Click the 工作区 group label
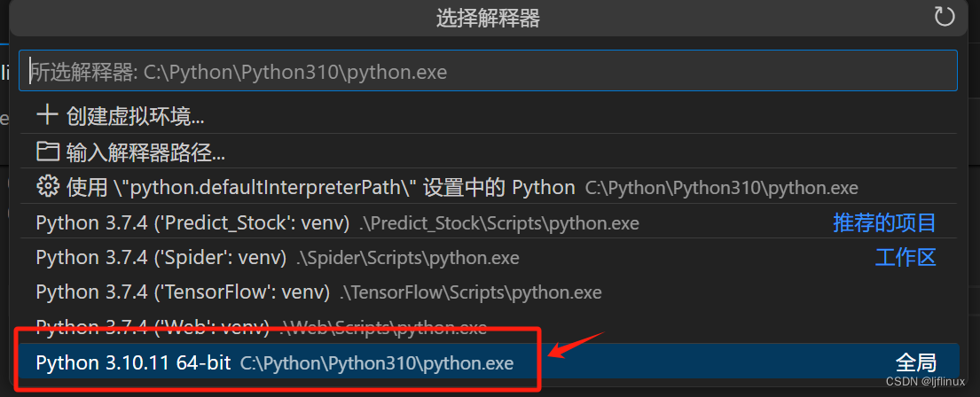The width and height of the screenshot is (980, 397). tap(906, 257)
